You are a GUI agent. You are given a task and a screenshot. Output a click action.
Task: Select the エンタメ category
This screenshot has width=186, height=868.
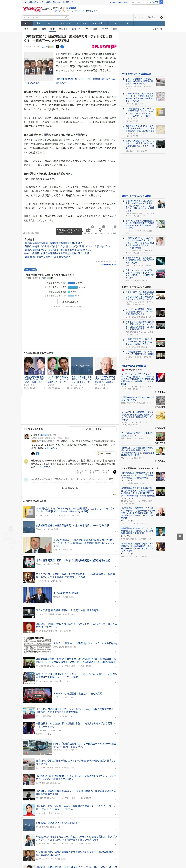point(63,29)
